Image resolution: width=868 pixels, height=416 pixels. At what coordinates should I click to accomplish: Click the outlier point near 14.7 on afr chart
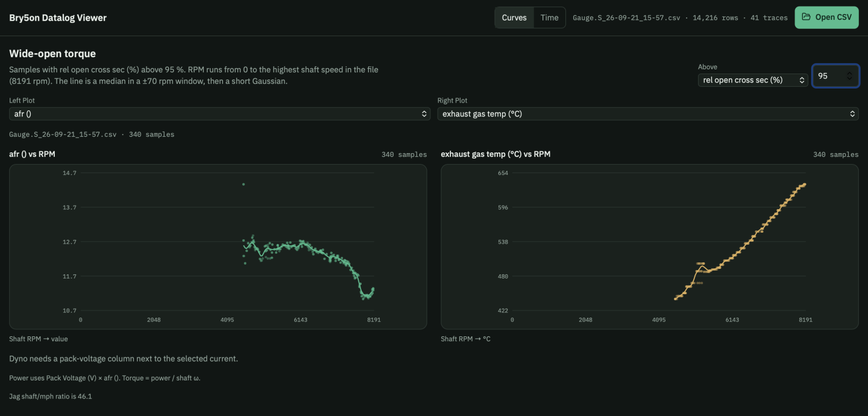click(x=244, y=184)
